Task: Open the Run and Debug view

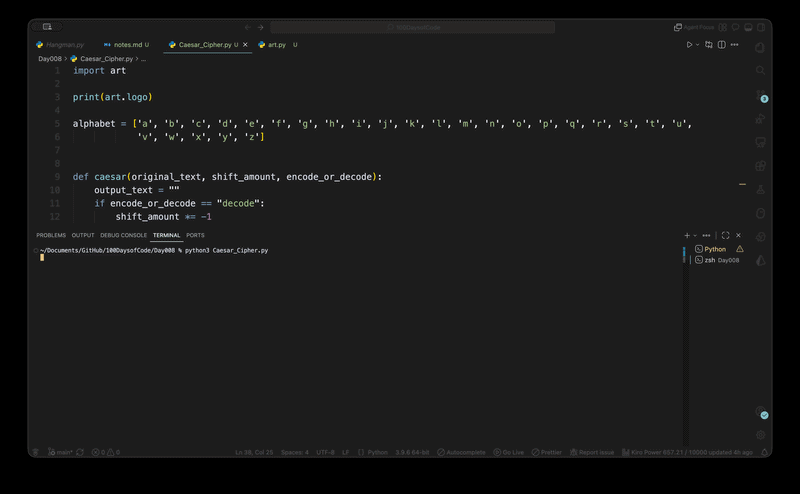Action: click(760, 119)
